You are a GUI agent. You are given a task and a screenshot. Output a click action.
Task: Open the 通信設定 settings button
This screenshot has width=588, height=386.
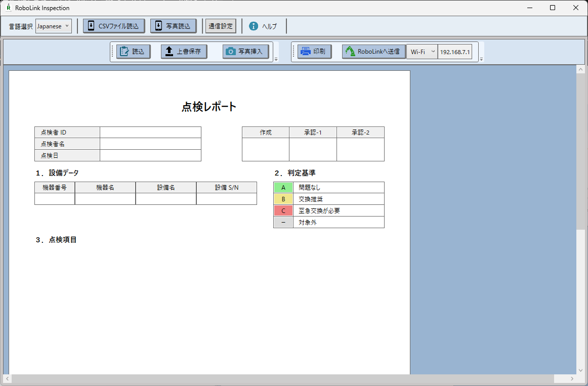(221, 26)
